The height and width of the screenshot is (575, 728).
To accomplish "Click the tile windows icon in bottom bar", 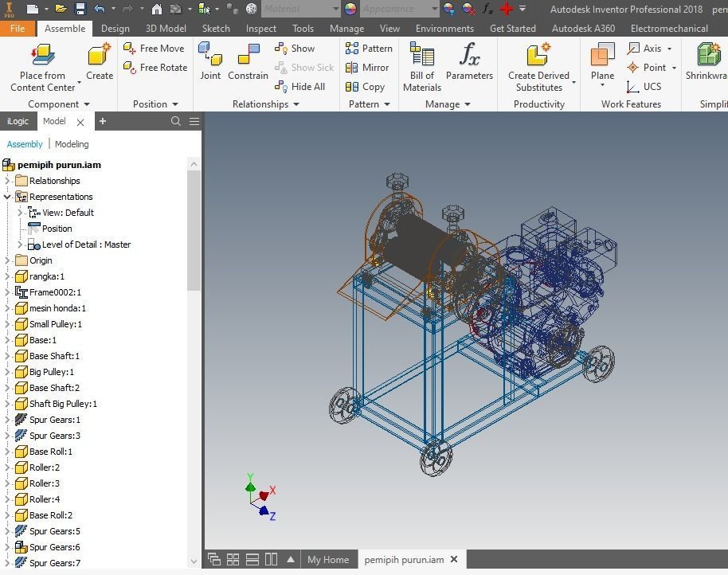I will [233, 559].
